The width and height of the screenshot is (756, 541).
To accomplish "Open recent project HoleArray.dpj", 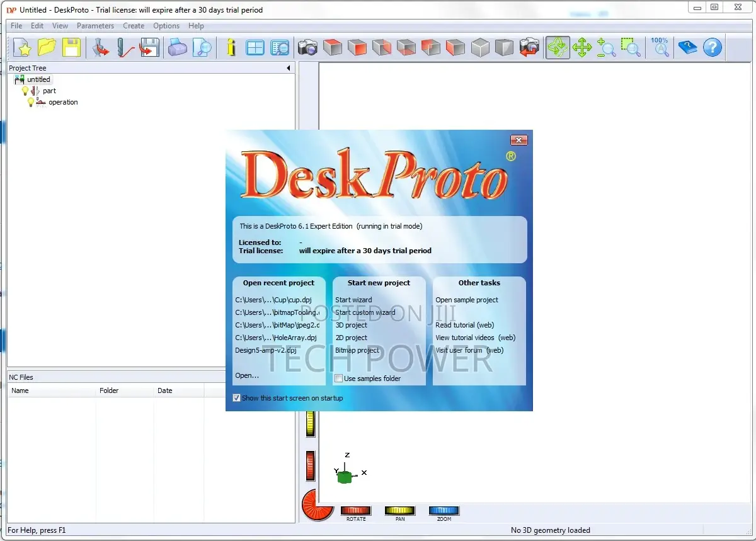I will tap(276, 338).
